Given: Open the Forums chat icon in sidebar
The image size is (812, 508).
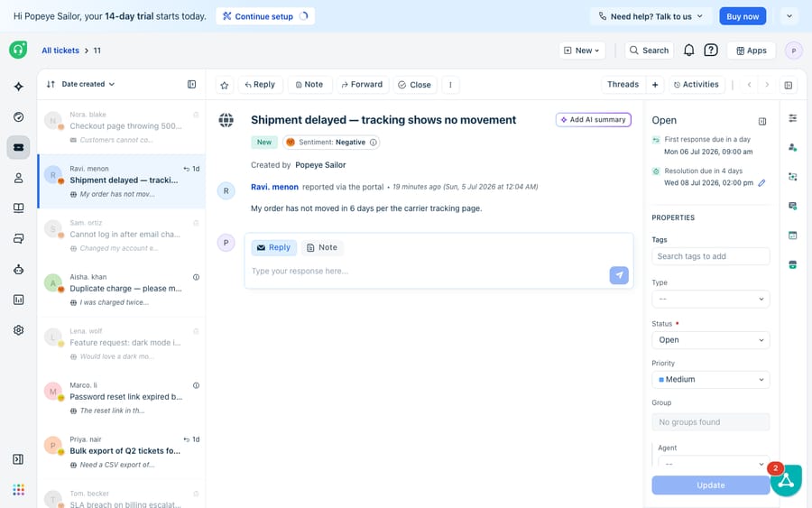Looking at the screenshot, I should pyautogui.click(x=19, y=239).
